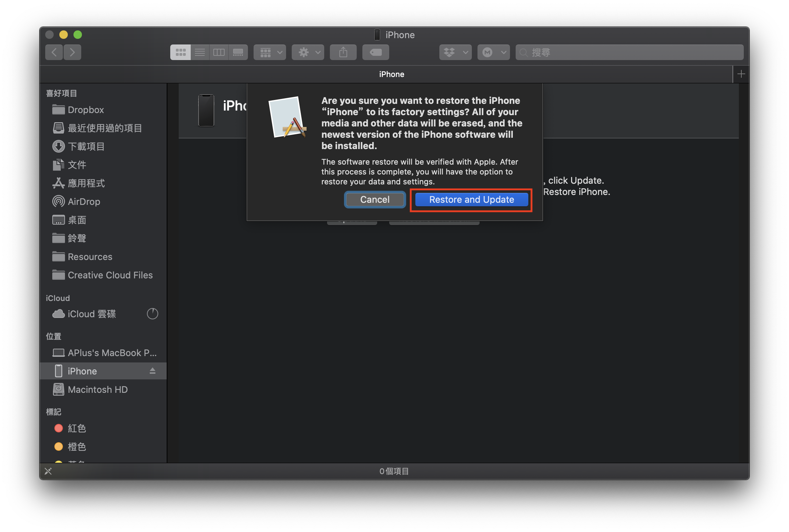Click the 位置 section header
Viewport: 789px width, 532px height.
(54, 336)
